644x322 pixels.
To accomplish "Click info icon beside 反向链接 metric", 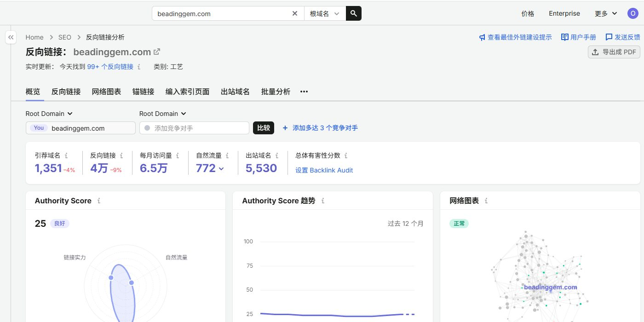I will click(x=121, y=155).
